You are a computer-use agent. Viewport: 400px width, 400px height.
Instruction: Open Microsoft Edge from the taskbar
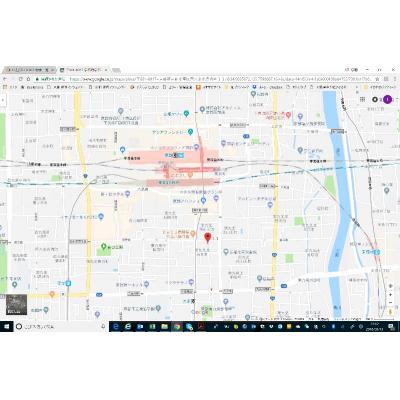click(116, 327)
